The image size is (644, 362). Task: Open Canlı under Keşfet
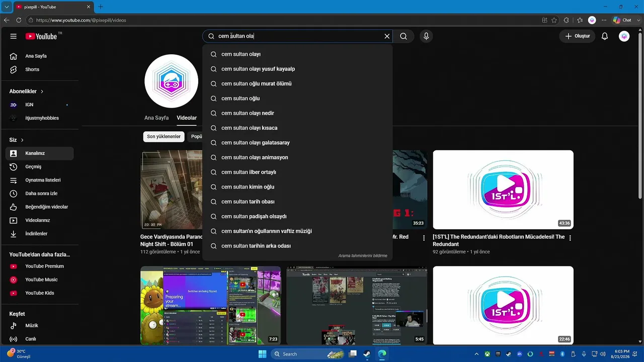tap(39, 339)
